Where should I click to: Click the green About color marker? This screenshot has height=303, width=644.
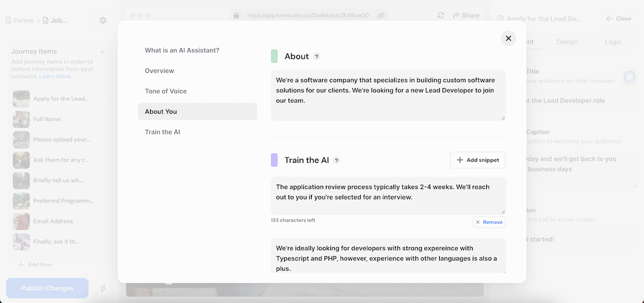coord(274,57)
